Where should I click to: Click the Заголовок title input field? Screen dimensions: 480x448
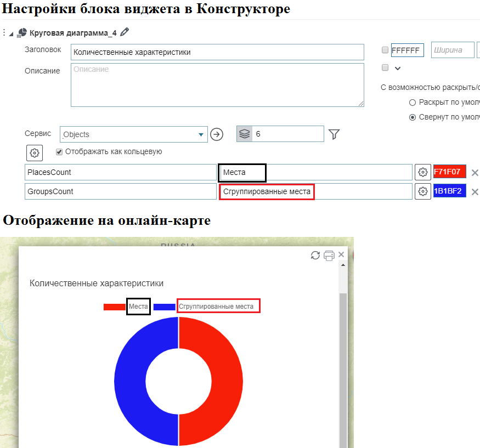coord(217,52)
